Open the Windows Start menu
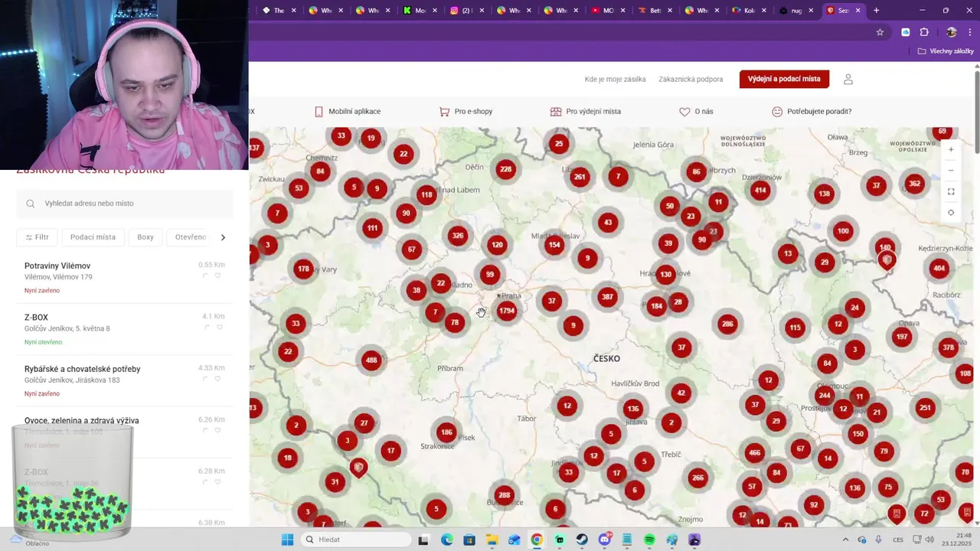This screenshot has height=551, width=980. pyautogui.click(x=287, y=540)
